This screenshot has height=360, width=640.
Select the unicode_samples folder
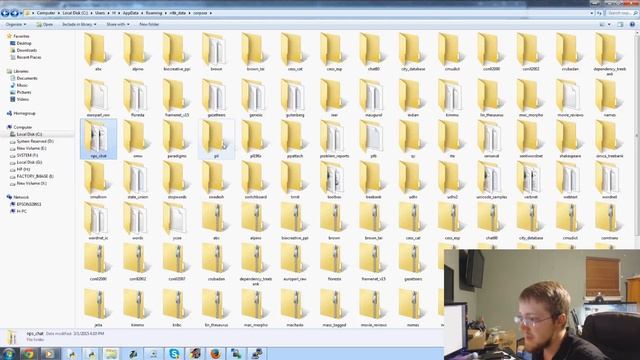(x=491, y=180)
